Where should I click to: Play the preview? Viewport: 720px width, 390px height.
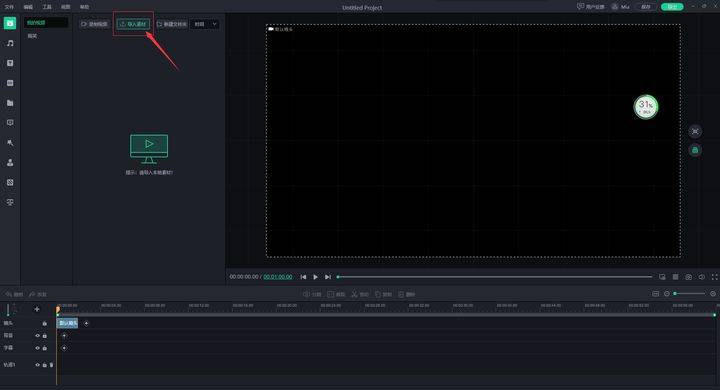coord(315,277)
